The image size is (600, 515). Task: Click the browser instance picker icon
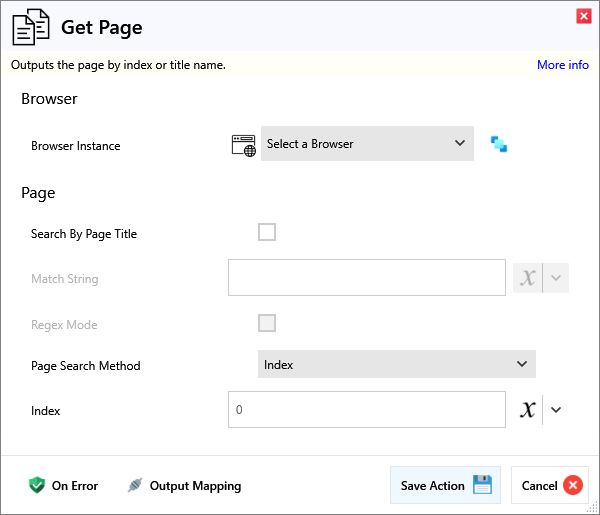pos(499,144)
